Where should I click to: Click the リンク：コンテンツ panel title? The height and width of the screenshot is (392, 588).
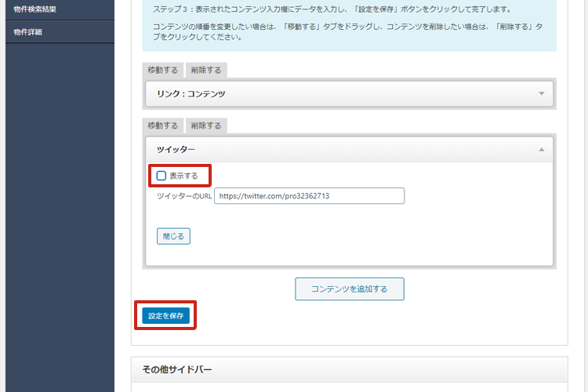[191, 94]
